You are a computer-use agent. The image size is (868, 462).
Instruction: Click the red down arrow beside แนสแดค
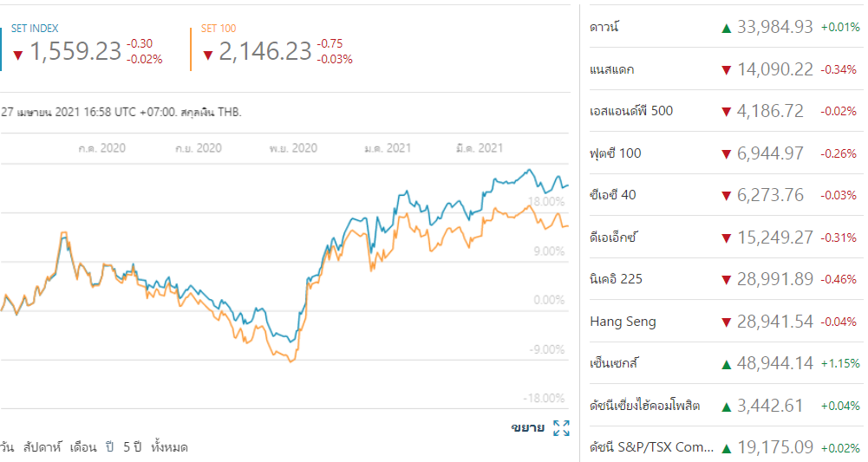pyautogui.click(x=726, y=69)
